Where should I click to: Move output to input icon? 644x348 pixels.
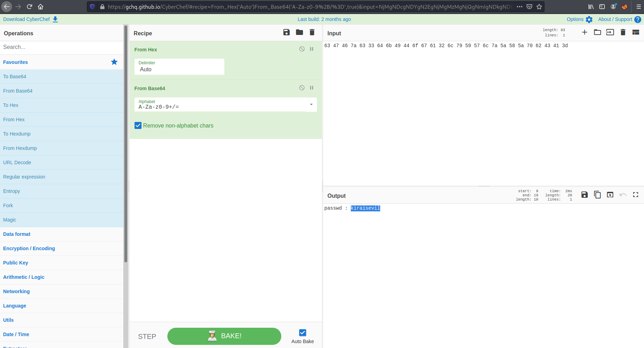coord(610,195)
